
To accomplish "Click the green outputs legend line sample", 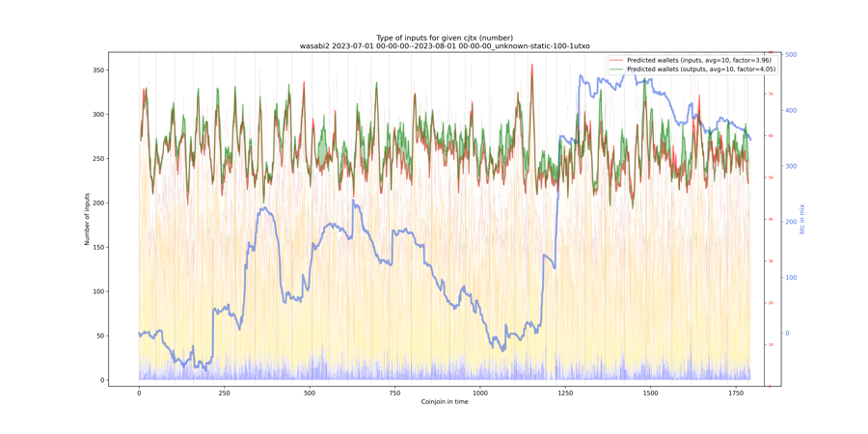I will coord(616,69).
